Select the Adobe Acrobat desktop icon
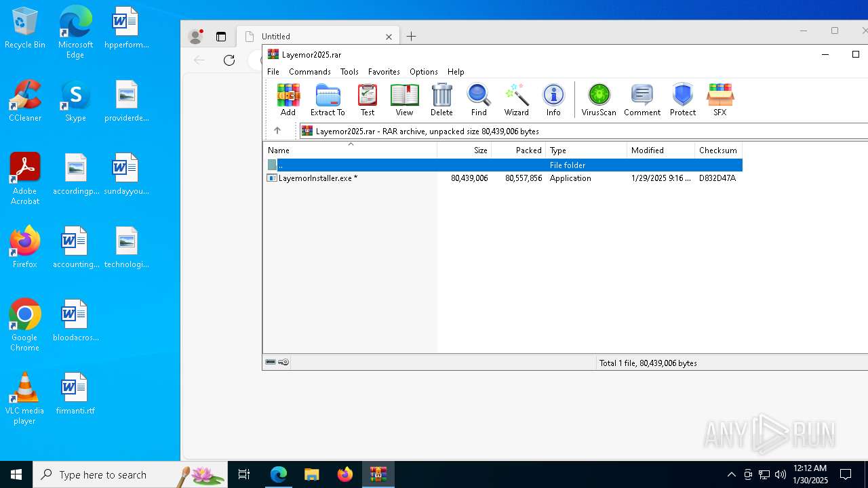Viewport: 868px width, 488px height. click(25, 179)
